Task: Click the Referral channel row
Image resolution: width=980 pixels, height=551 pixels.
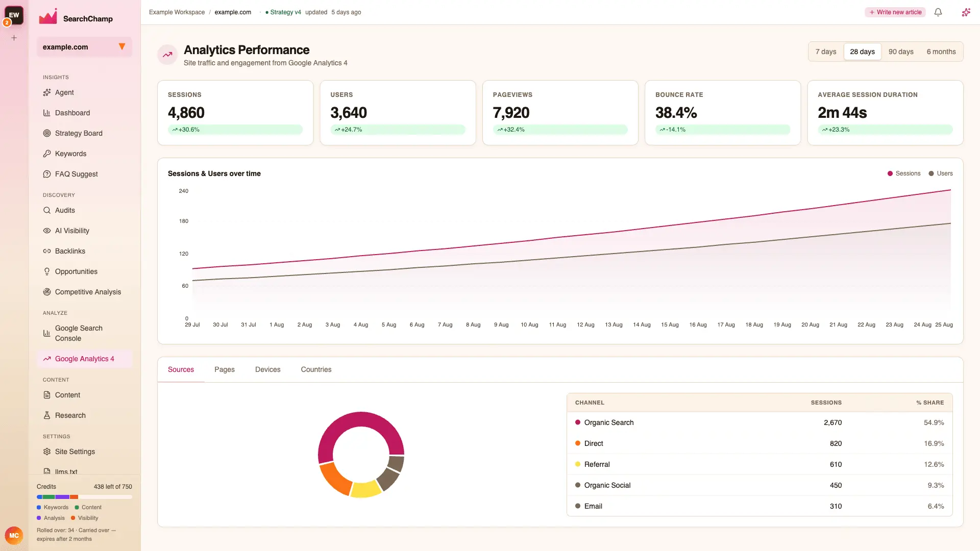Action: click(x=759, y=464)
